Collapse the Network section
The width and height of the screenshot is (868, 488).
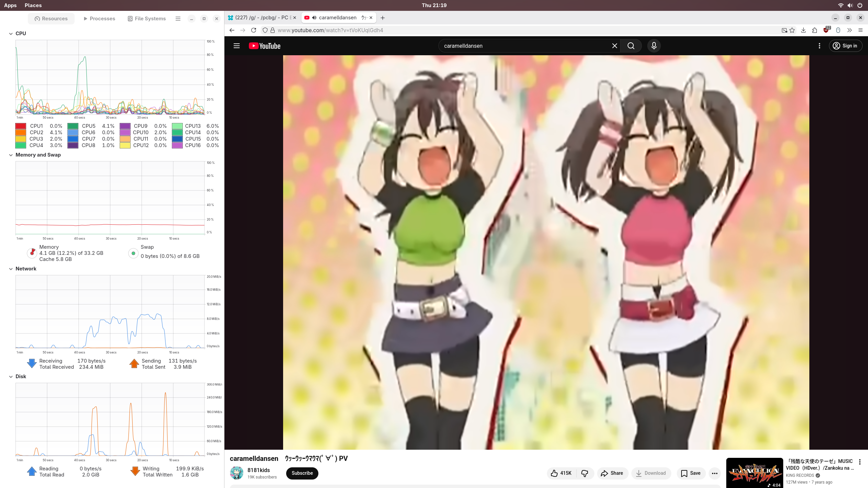click(11, 269)
